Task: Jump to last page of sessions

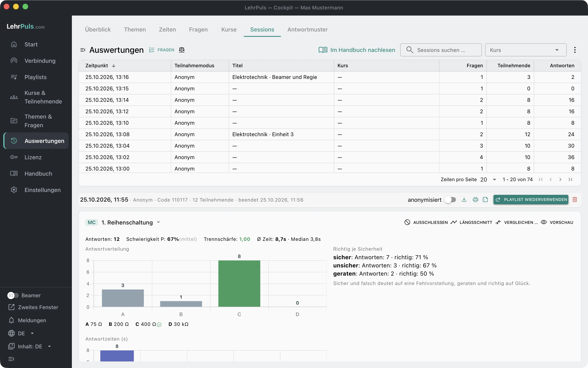Action: tap(570, 180)
